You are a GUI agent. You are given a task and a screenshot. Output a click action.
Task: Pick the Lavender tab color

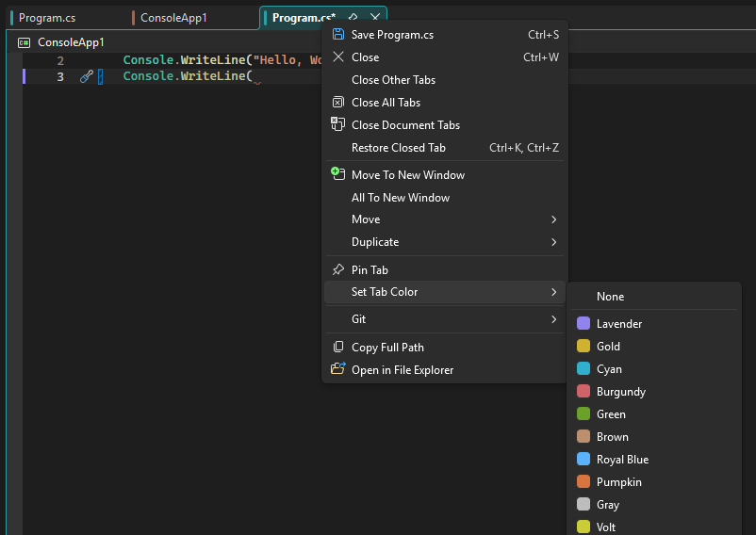pyautogui.click(x=618, y=324)
